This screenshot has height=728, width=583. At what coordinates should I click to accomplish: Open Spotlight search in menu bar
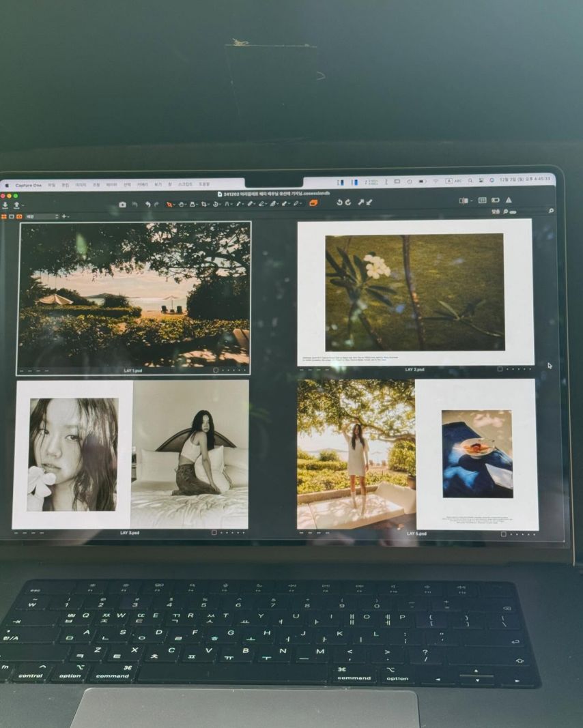pos(470,181)
